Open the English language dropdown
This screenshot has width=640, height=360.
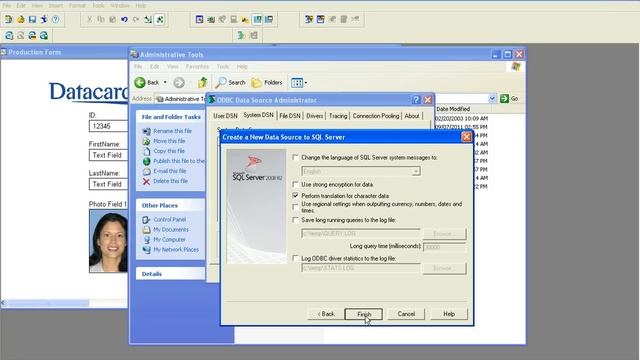coord(416,171)
